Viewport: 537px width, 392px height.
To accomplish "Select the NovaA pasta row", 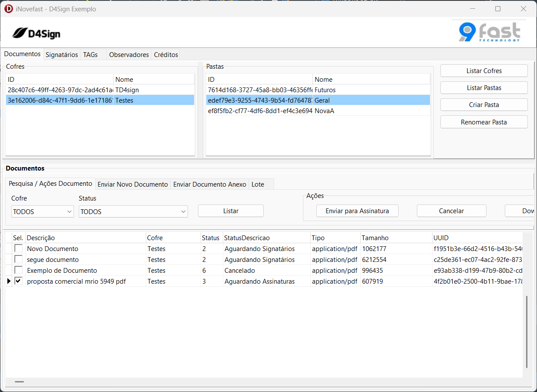I will [318, 111].
